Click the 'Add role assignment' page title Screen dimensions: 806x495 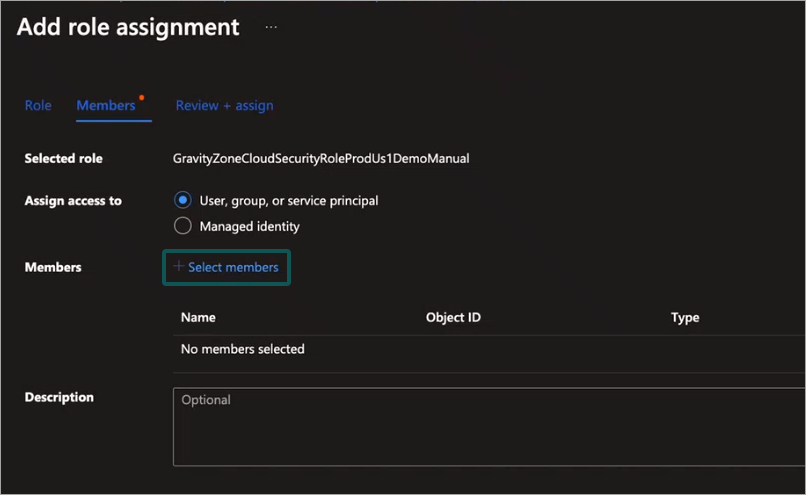pos(128,27)
